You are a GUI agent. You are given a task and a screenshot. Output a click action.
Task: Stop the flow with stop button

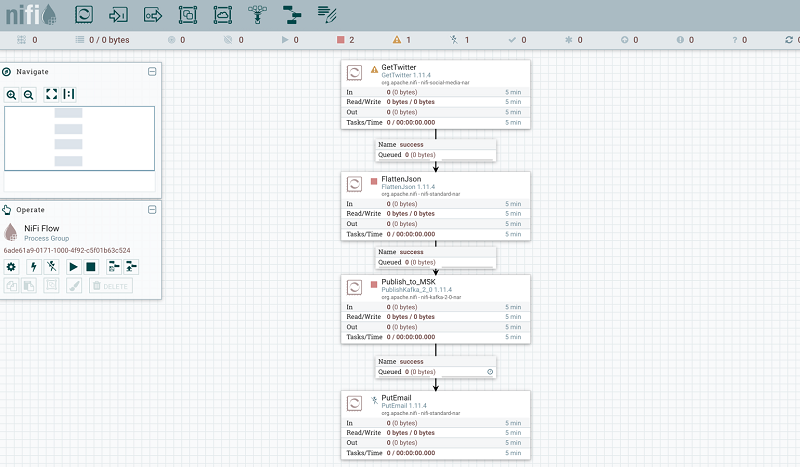(x=91, y=266)
